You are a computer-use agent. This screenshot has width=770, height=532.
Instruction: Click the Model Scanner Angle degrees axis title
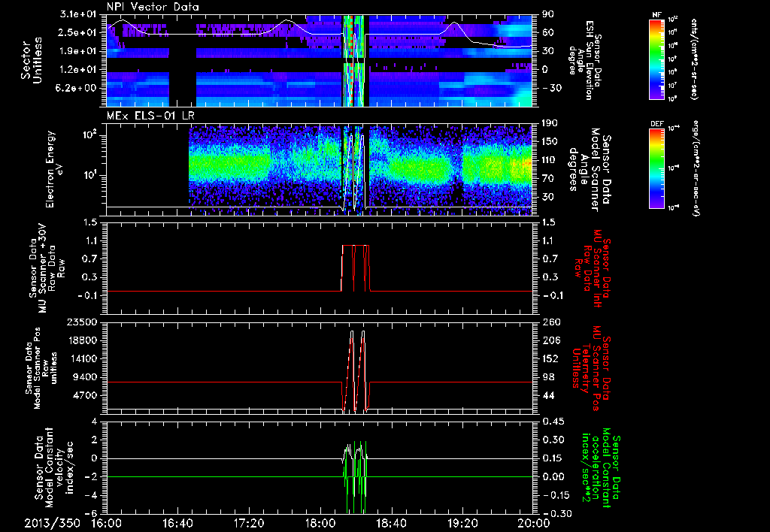click(x=590, y=170)
